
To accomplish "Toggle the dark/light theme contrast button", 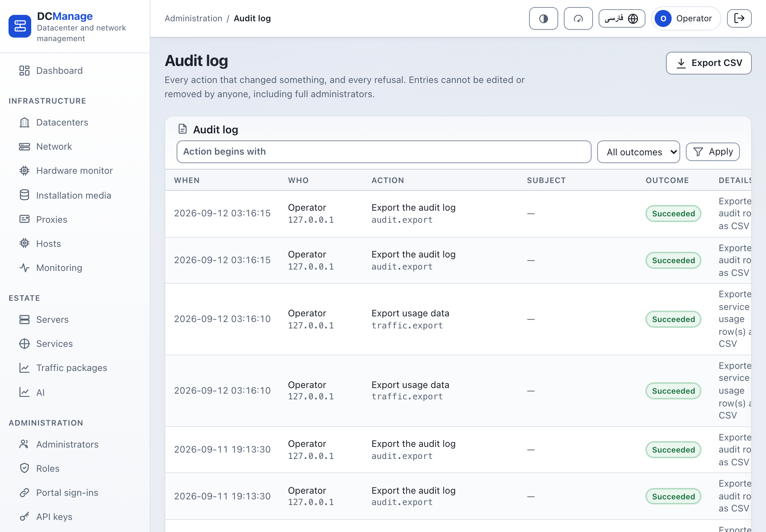I will click(x=543, y=18).
